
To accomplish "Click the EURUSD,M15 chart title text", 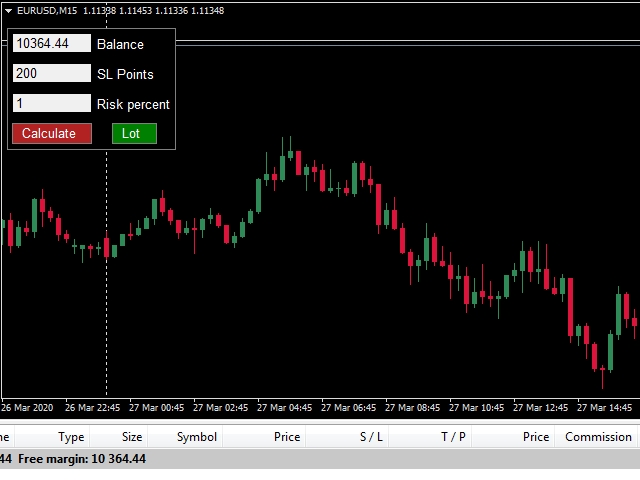I will click(47, 11).
